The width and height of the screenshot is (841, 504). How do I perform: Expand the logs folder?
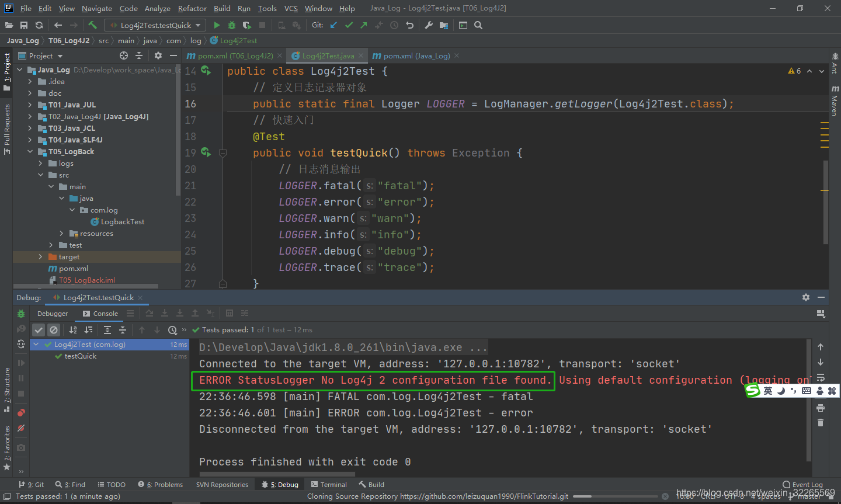click(40, 164)
